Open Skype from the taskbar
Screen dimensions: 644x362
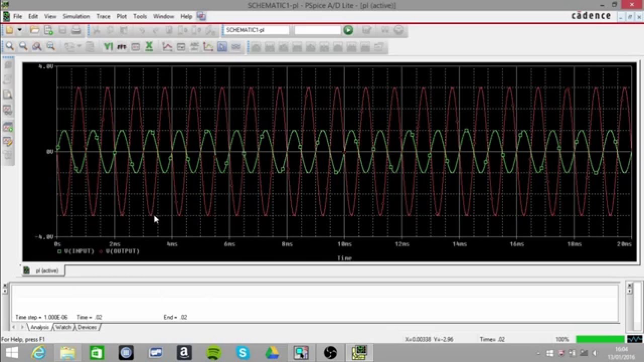click(243, 353)
